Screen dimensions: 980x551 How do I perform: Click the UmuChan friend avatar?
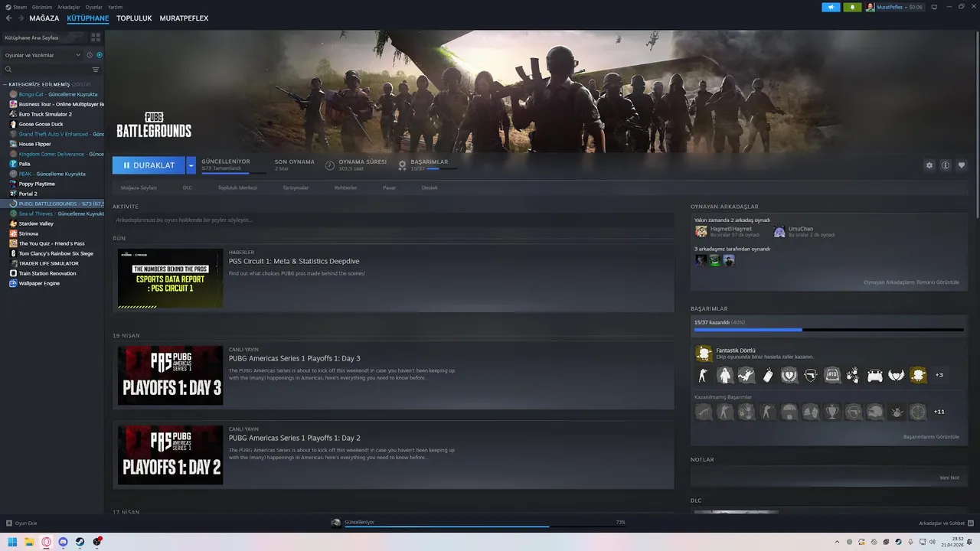779,231
